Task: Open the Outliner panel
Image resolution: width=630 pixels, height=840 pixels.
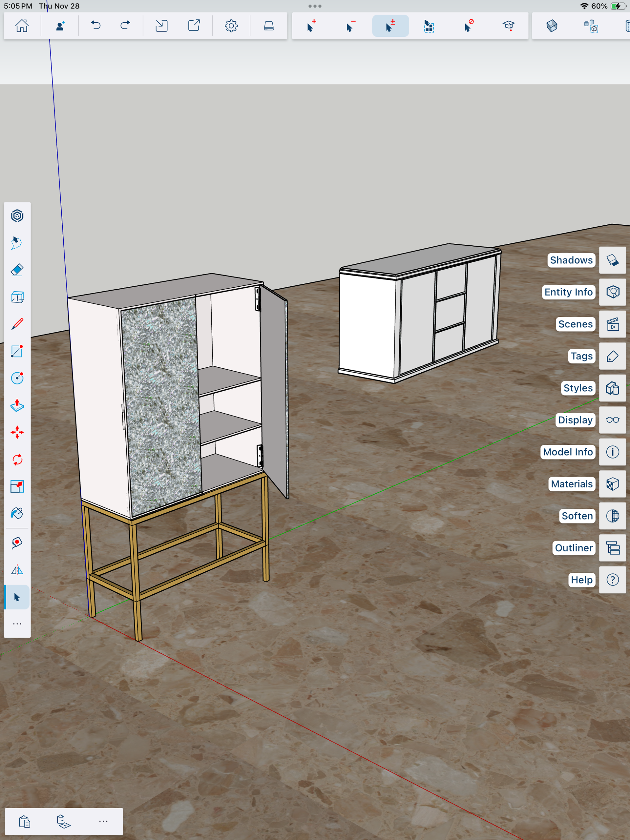Action: [x=612, y=548]
